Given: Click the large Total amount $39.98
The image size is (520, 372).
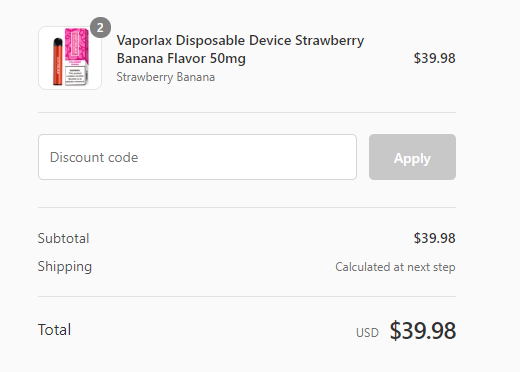Looking at the screenshot, I should [x=423, y=331].
